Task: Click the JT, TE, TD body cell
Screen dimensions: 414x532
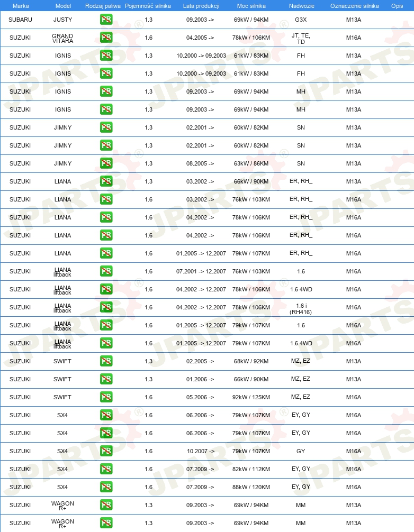Action: tap(301, 38)
